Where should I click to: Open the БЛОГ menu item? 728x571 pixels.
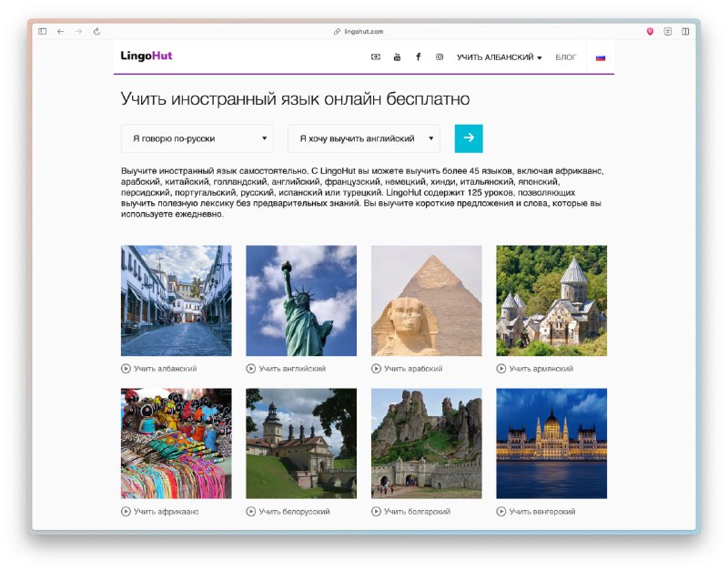click(565, 57)
